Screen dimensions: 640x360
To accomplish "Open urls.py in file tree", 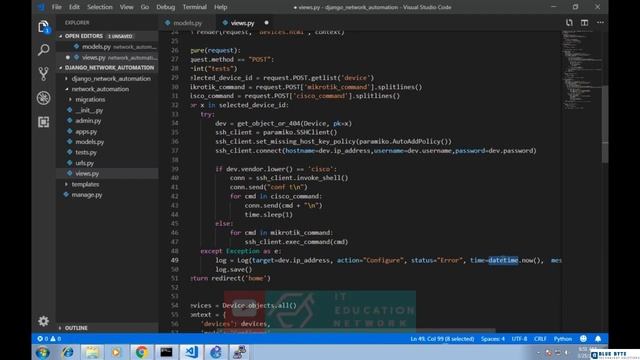I will [x=84, y=163].
